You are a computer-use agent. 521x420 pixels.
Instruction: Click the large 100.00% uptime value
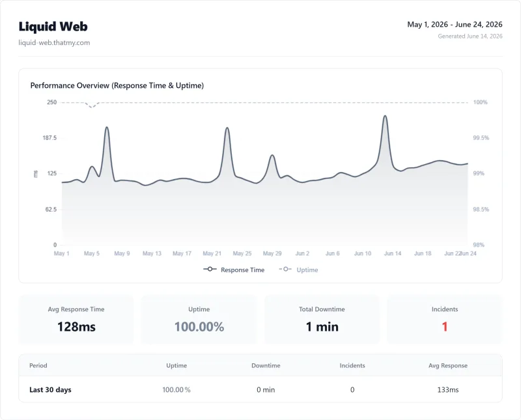pos(199,327)
